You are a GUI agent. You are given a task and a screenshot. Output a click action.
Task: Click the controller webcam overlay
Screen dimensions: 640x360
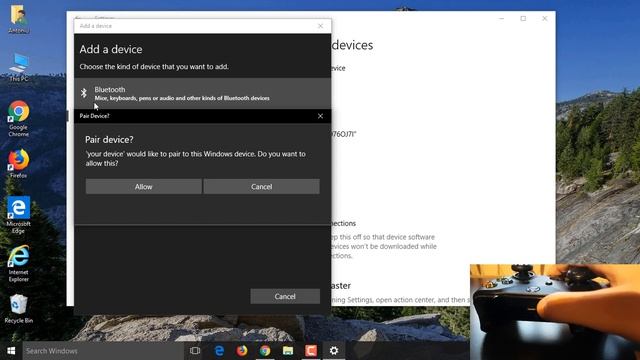click(x=555, y=312)
